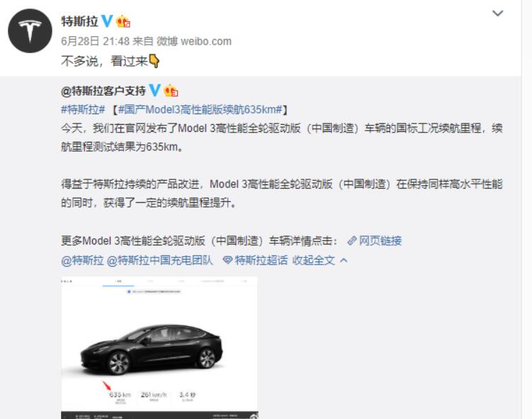Click the diamond super-topic icon before 特斯拉超话

pyautogui.click(x=227, y=260)
